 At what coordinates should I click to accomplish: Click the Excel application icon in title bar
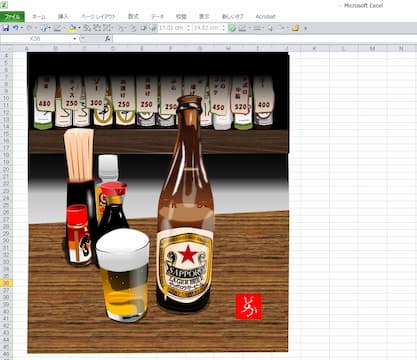coord(5,5)
